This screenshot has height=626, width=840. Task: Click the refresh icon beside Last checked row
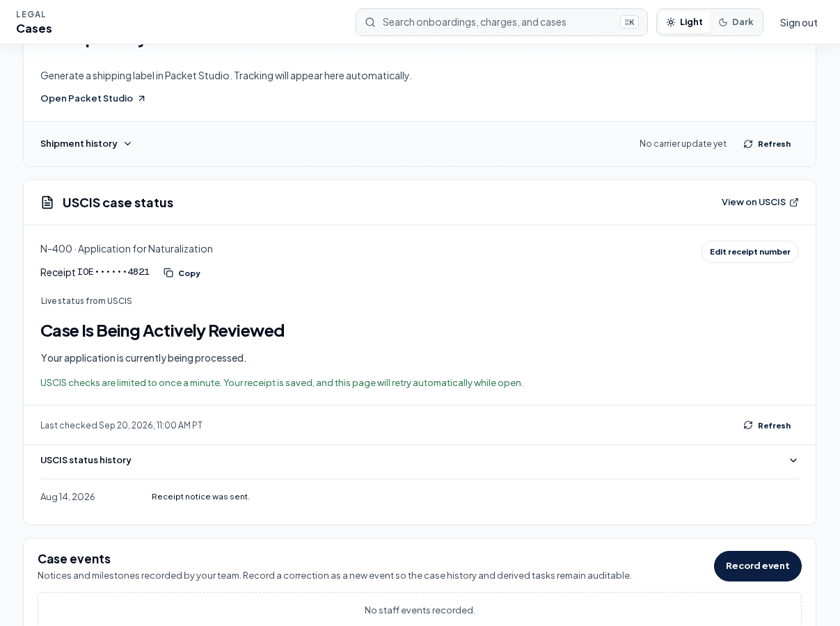748,425
